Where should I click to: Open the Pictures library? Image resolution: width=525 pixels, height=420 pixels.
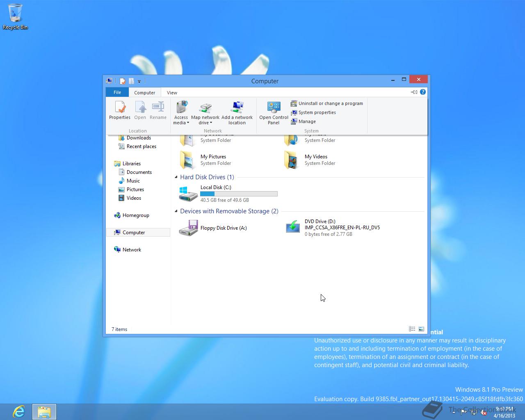[x=135, y=189]
